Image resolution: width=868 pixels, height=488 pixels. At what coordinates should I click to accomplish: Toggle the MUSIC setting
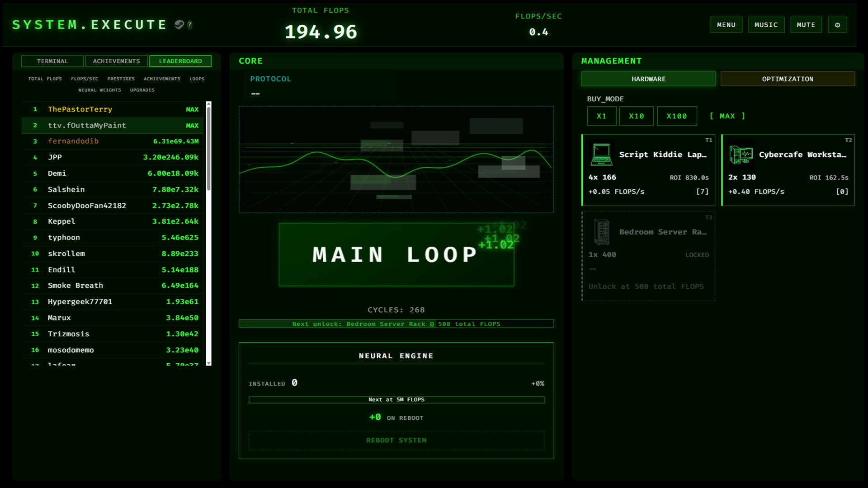click(x=766, y=25)
